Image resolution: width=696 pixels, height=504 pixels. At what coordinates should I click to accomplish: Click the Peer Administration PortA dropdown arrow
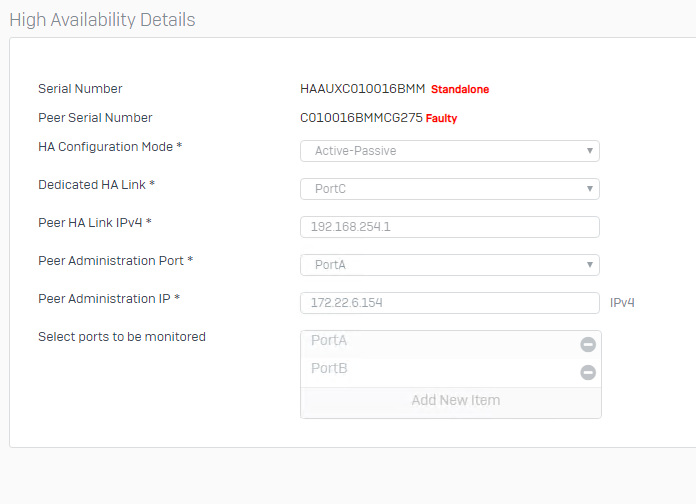point(590,265)
